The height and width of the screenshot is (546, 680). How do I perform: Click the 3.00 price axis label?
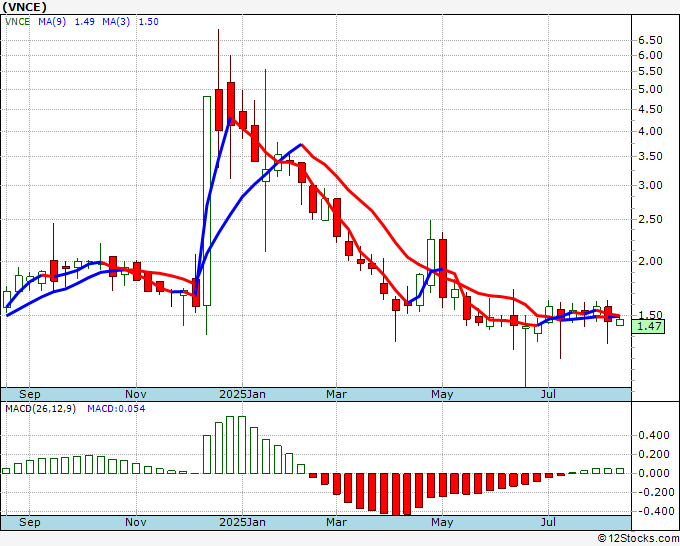650,185
